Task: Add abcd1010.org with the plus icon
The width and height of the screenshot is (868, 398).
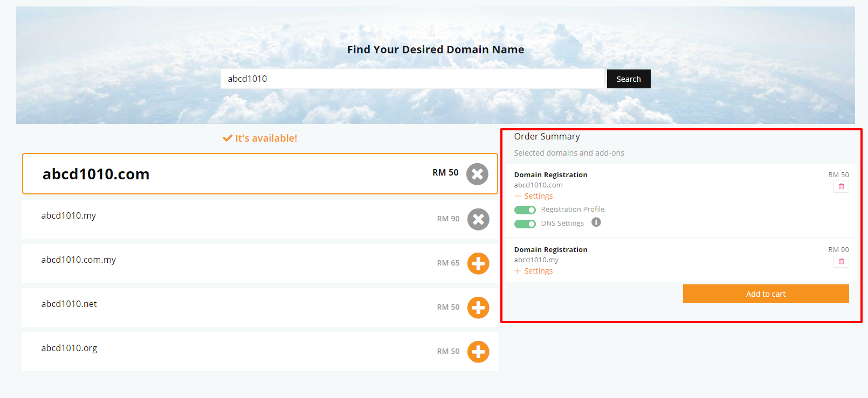Action: pyautogui.click(x=478, y=352)
